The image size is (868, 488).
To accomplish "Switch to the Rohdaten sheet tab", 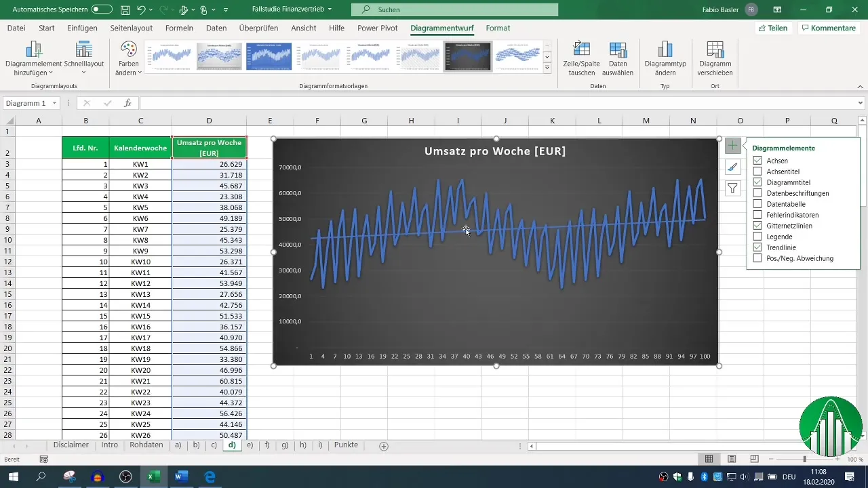I will (x=146, y=445).
